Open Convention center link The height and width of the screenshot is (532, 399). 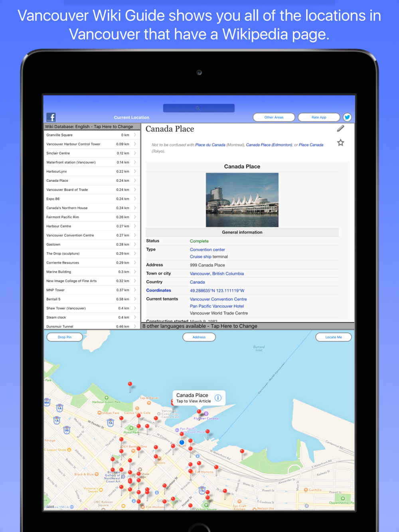pyautogui.click(x=207, y=250)
